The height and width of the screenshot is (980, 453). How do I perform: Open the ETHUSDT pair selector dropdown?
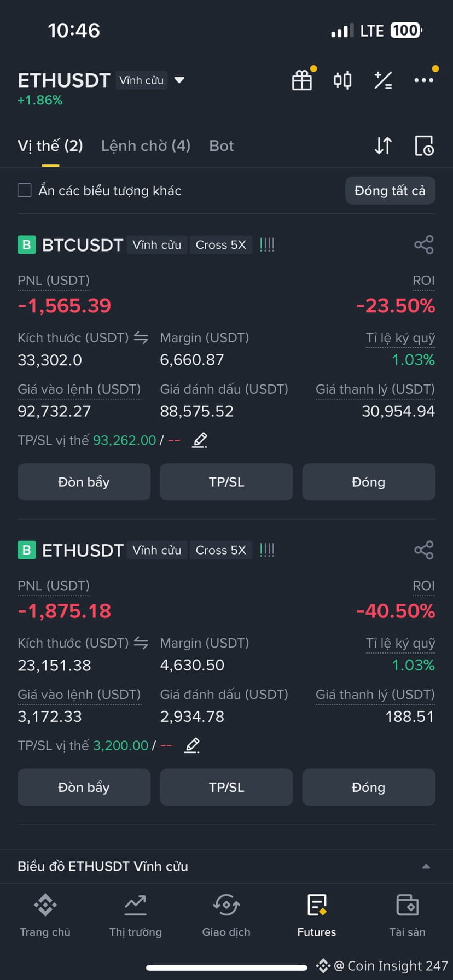click(179, 80)
